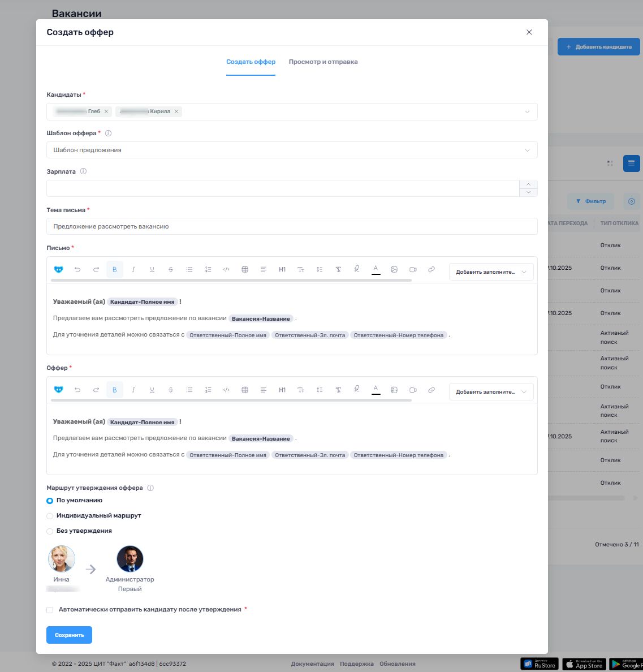Select the Индивидуальный маршрут radio option

point(50,516)
